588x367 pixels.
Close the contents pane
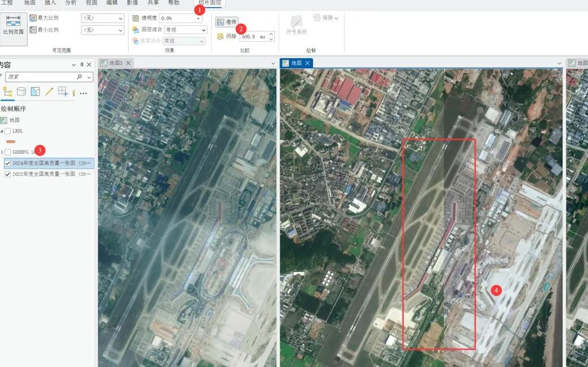89,64
